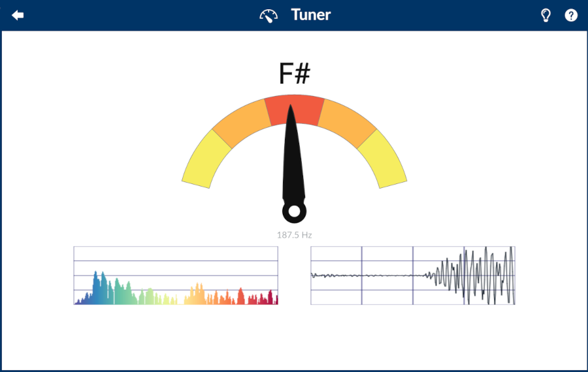Open help with the question mark icon
Image resolution: width=588 pixels, height=372 pixels.
pyautogui.click(x=571, y=15)
